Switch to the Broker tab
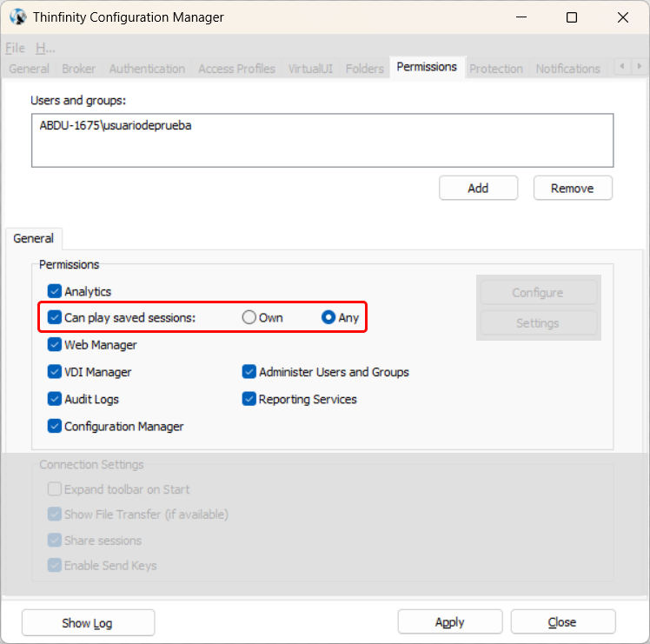 click(x=79, y=69)
